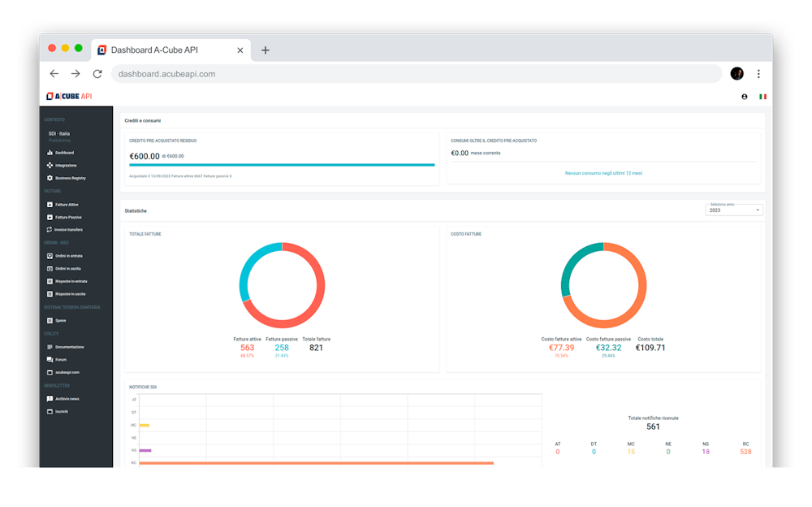The height and width of the screenshot is (507, 812).
Task: Open Fatture Attive in the sidebar
Action: [67, 205]
